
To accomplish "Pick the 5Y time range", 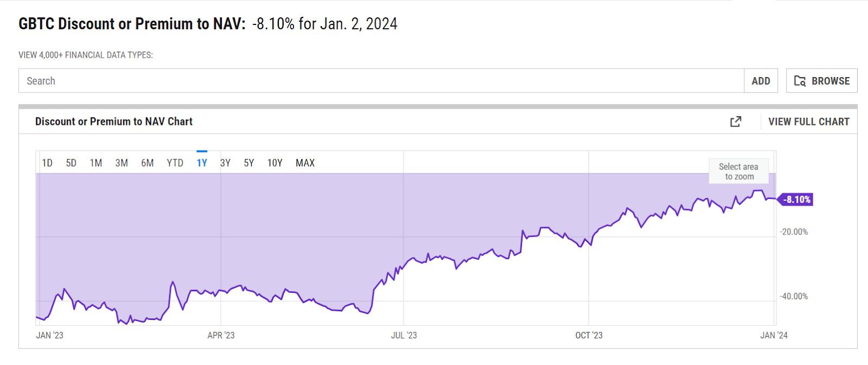I will (x=249, y=163).
